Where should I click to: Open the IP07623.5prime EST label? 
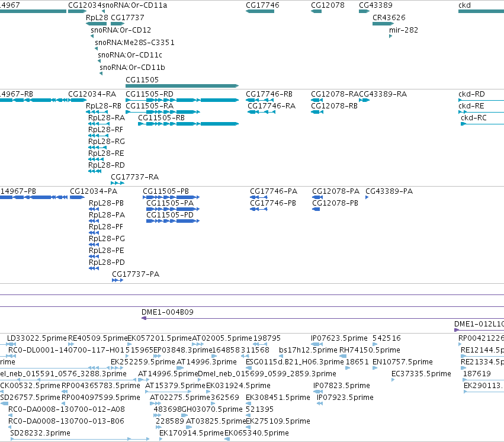339,338
